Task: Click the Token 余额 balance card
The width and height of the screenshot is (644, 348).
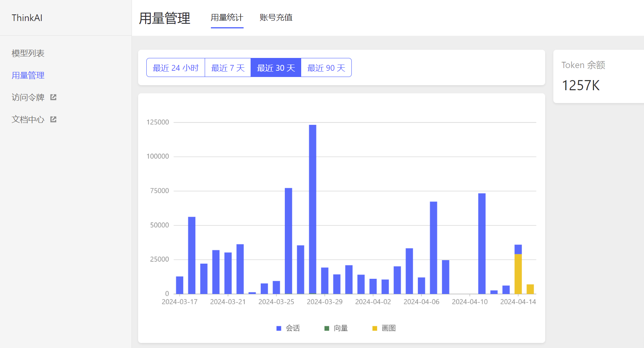Action: (x=598, y=77)
